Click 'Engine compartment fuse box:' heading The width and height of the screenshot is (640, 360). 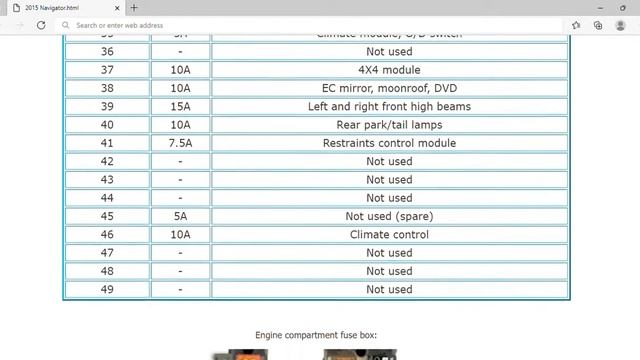point(316,335)
